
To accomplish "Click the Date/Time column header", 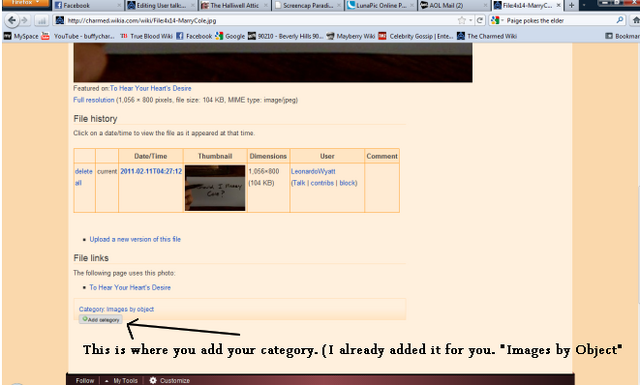I will tap(151, 156).
